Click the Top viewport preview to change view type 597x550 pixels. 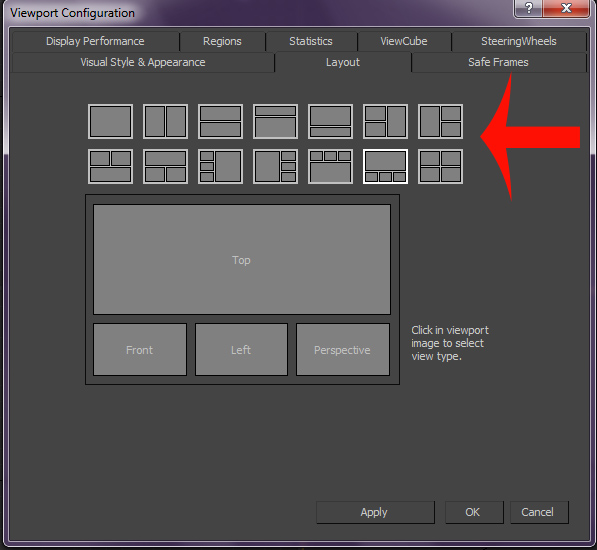(242, 260)
